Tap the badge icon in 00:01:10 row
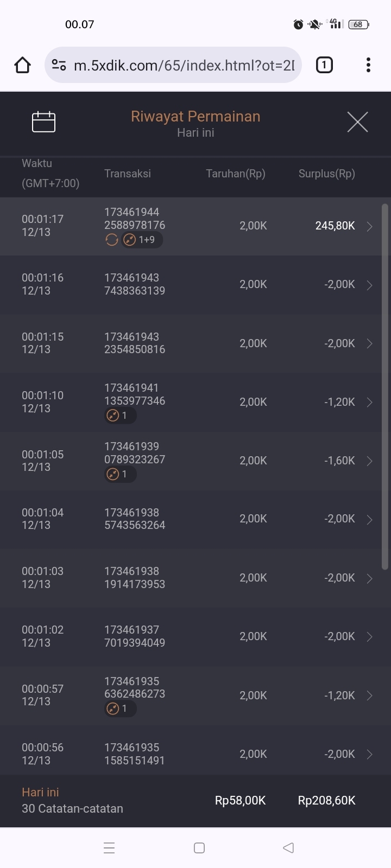The width and height of the screenshot is (391, 868). pyautogui.click(x=113, y=416)
